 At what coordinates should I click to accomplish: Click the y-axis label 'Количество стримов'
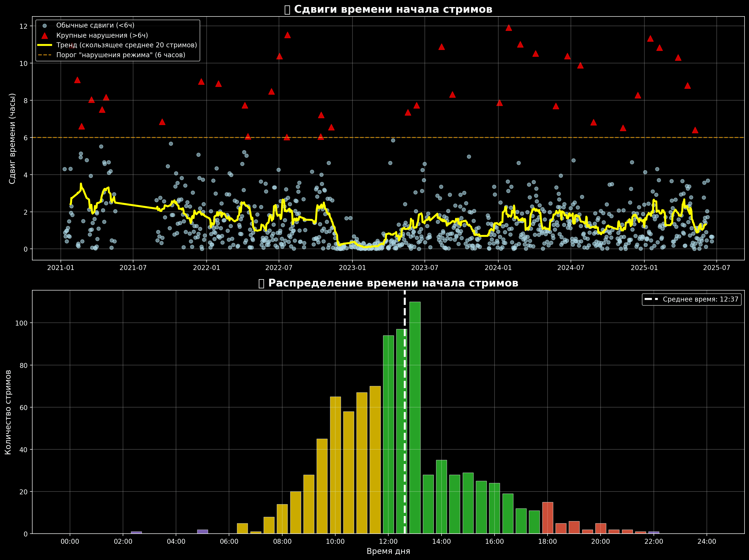click(8, 412)
